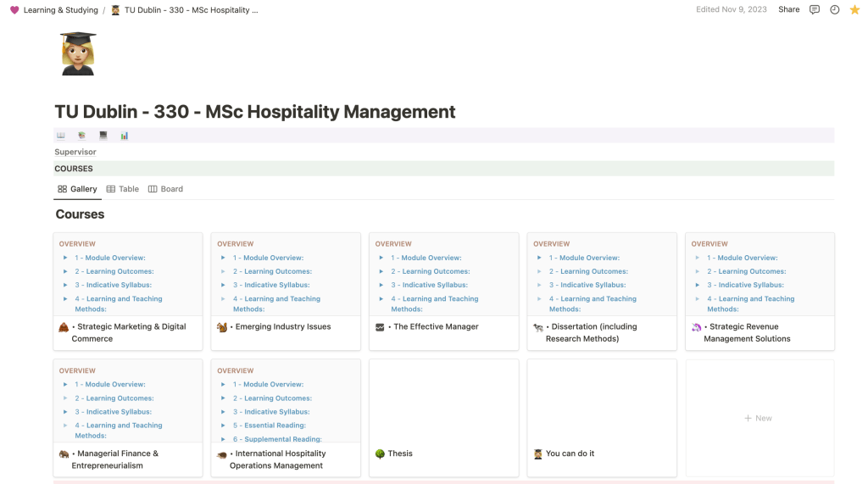Click the unicorn icon on Strategic Revenue card
The image size is (868, 484).
tap(696, 327)
